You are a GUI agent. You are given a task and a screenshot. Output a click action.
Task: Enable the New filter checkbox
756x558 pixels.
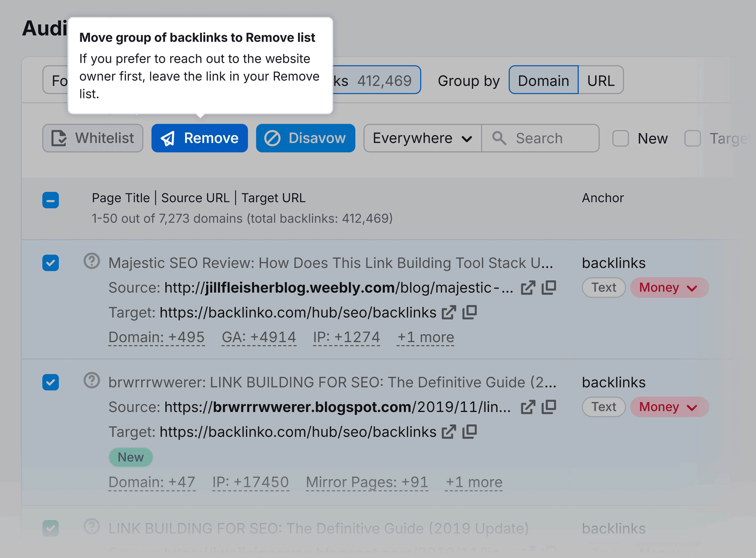[621, 138]
